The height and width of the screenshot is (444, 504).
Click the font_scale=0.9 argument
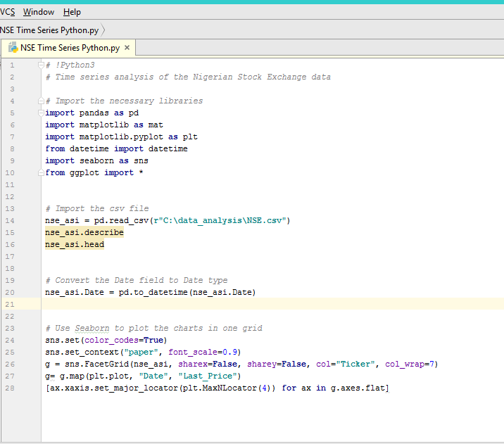point(203,352)
